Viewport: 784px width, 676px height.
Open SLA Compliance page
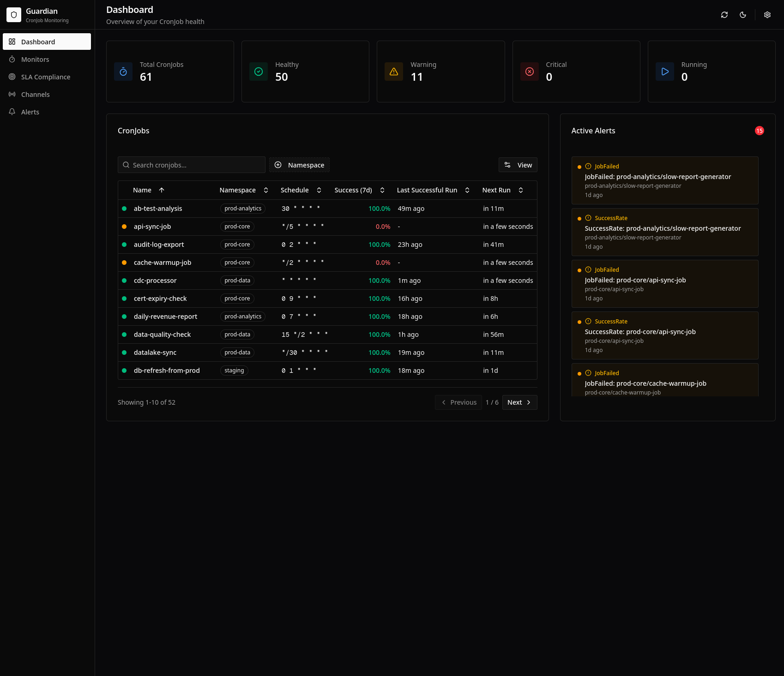(x=45, y=77)
